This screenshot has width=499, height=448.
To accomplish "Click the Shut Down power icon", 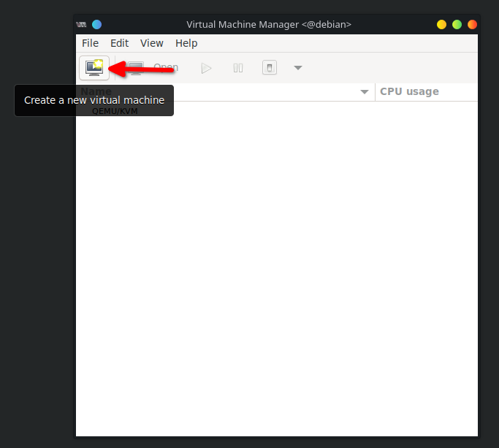I will click(x=270, y=68).
